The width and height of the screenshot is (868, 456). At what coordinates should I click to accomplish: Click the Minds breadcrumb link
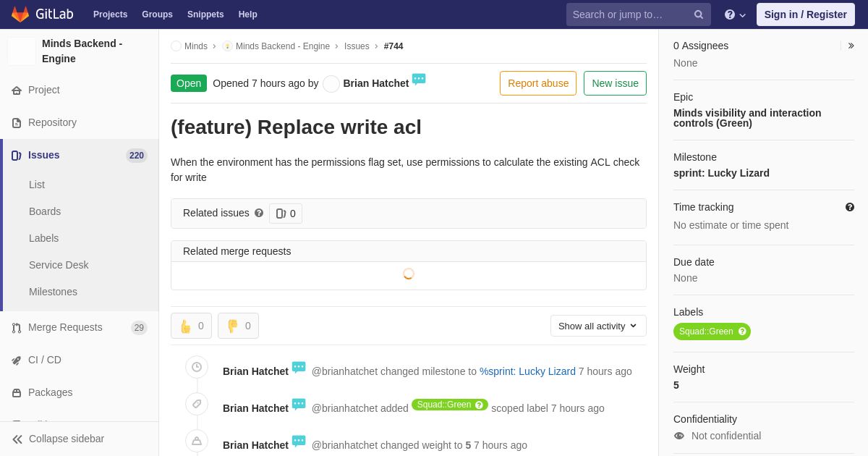click(x=196, y=46)
